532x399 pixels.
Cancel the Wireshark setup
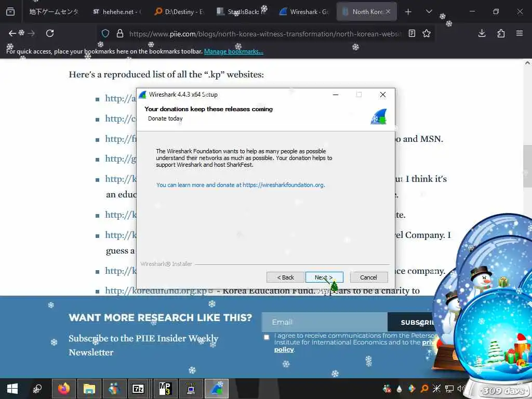pyautogui.click(x=368, y=277)
